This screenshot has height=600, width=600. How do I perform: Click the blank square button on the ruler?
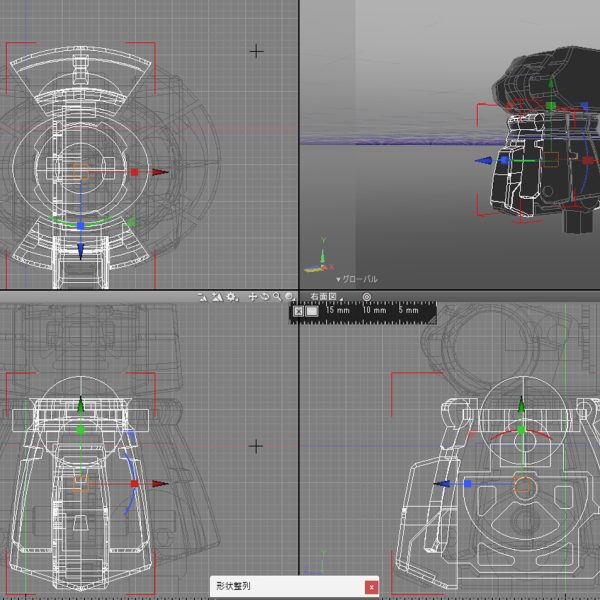pyautogui.click(x=312, y=311)
